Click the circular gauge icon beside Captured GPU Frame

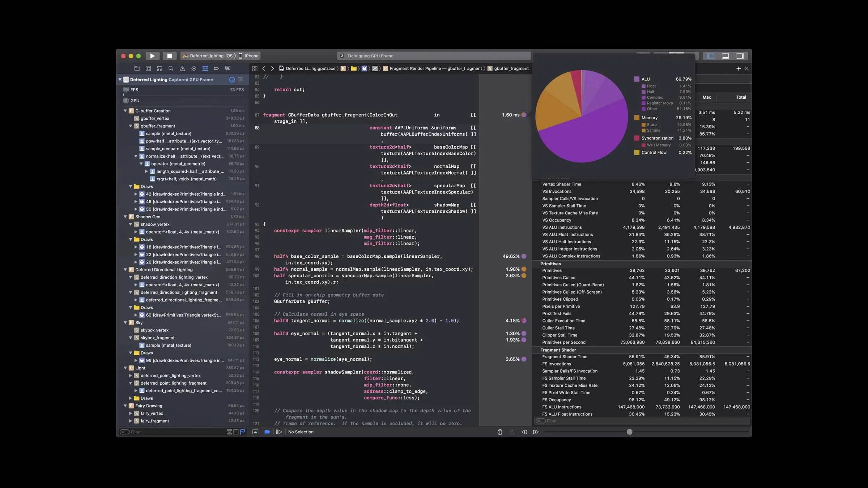[232, 80]
